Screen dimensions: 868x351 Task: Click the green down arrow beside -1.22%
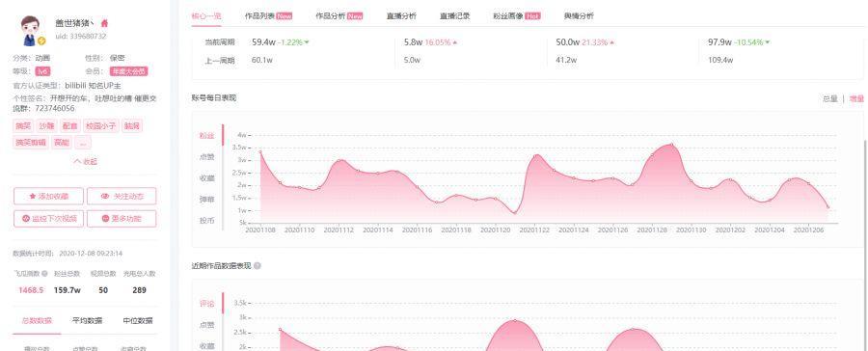tap(307, 42)
